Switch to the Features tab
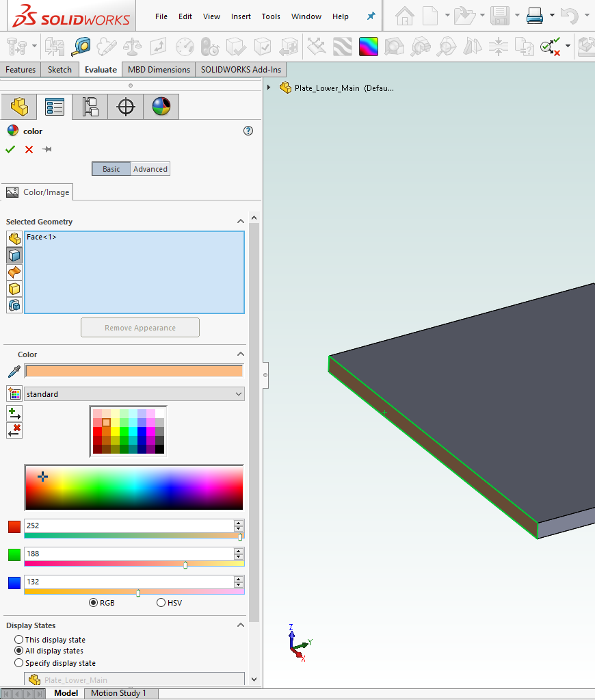 [21, 70]
